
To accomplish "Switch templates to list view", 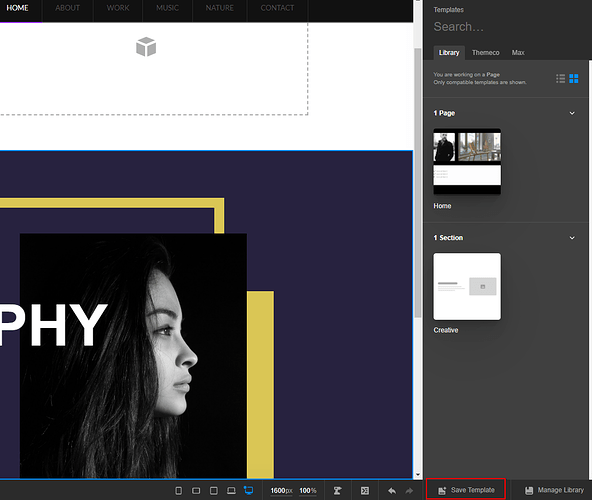I will pyautogui.click(x=560, y=79).
